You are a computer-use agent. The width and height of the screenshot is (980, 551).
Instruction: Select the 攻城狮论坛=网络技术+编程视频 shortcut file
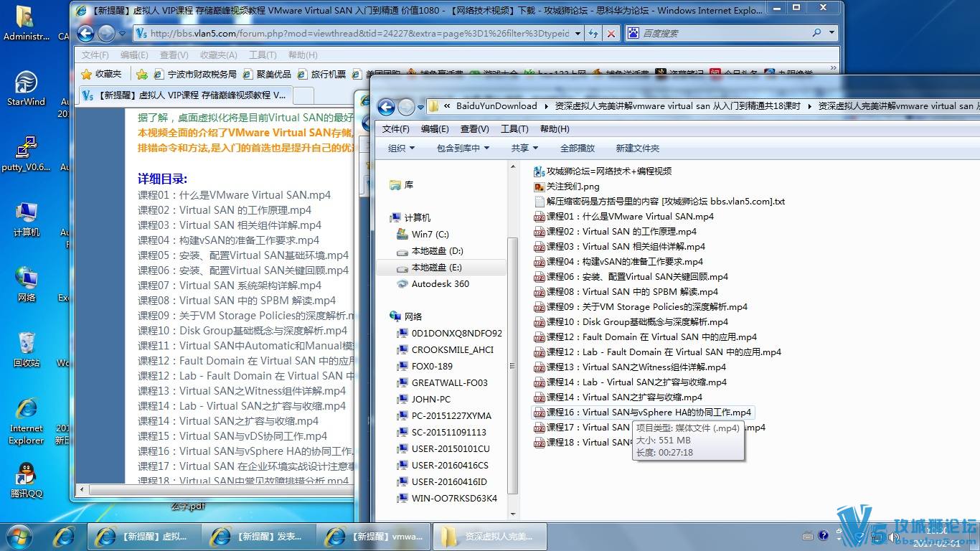pyautogui.click(x=603, y=171)
